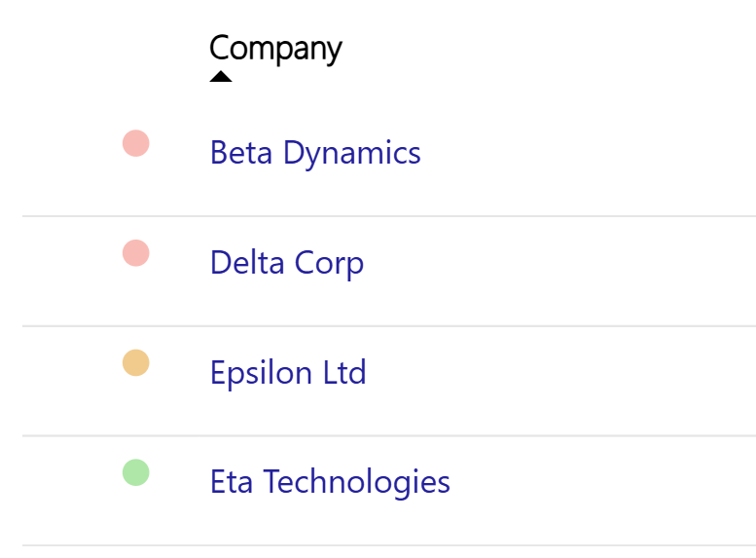
Task: Click the blank header cell above the status dots
Action: coord(135,49)
